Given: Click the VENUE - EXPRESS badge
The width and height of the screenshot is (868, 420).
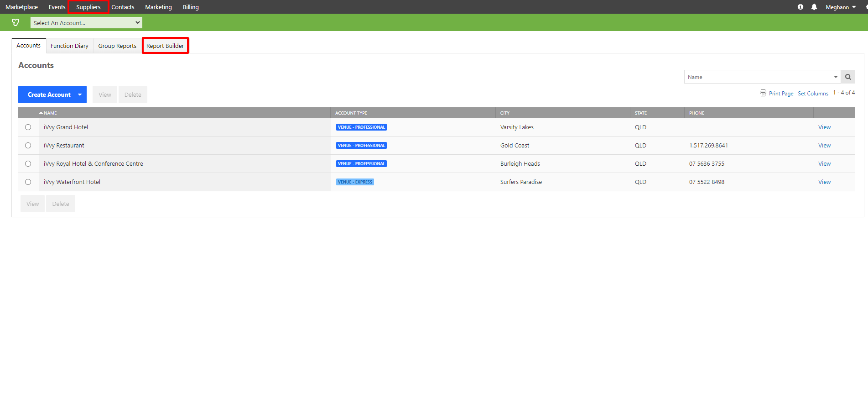Looking at the screenshot, I should click(355, 182).
